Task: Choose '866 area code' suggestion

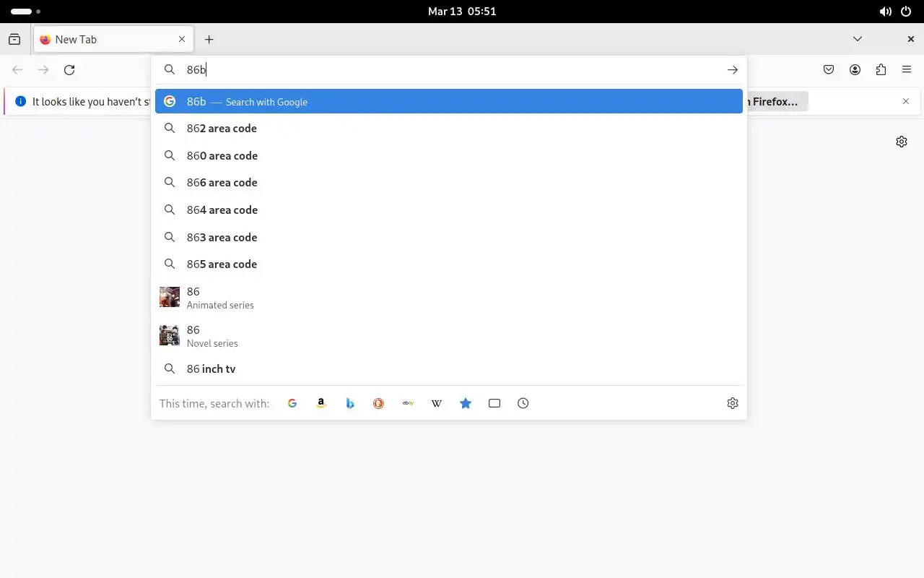Action: click(x=449, y=183)
